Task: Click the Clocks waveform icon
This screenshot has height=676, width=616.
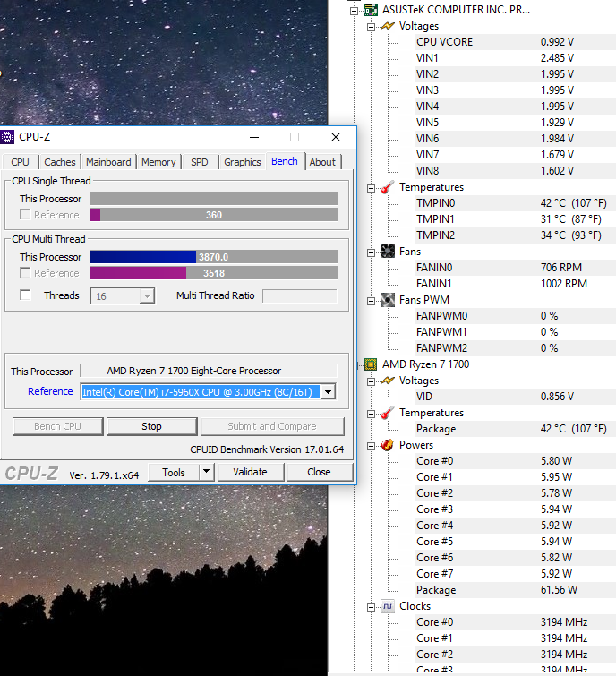Action: (388, 606)
